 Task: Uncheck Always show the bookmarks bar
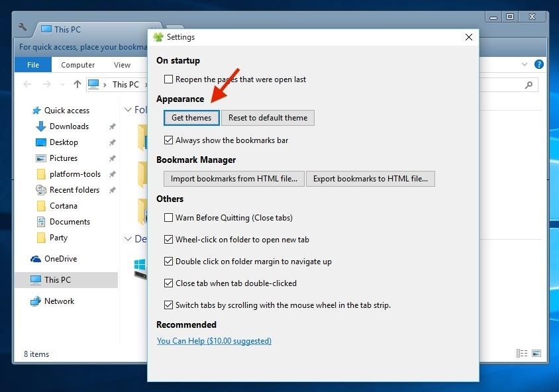(168, 140)
